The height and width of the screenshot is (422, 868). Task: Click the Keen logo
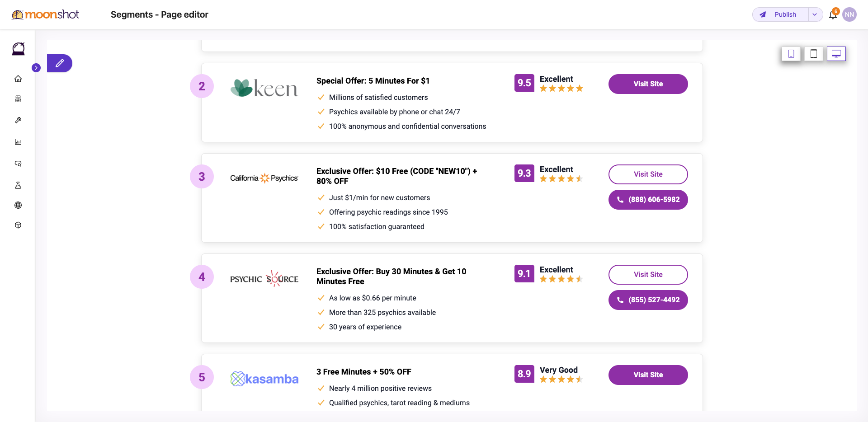pos(264,88)
